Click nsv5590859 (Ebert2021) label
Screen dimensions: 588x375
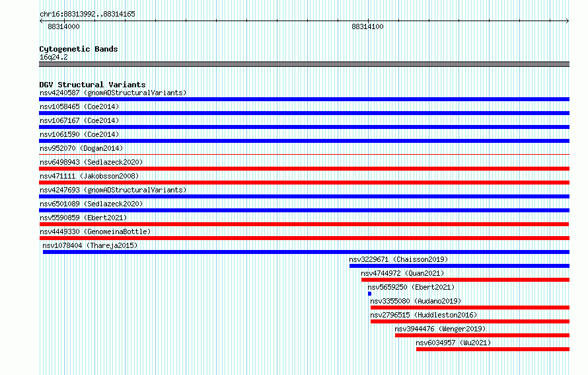pos(83,218)
